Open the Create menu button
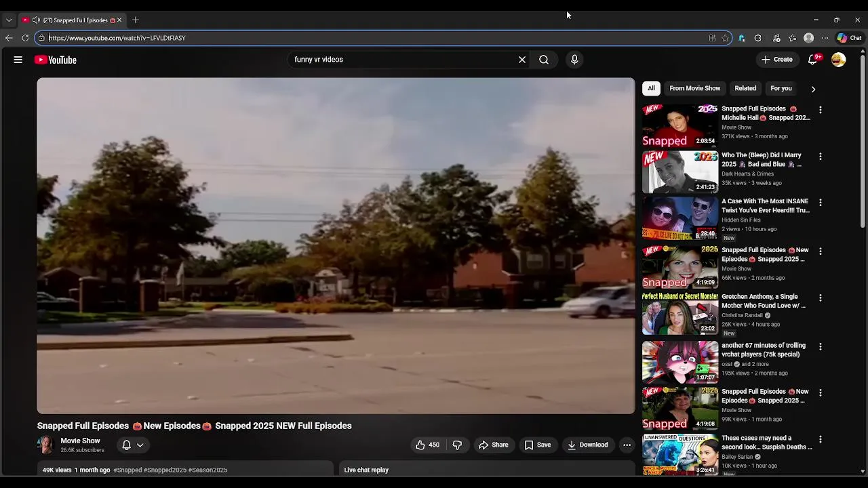This screenshot has width=868, height=488. 777,60
